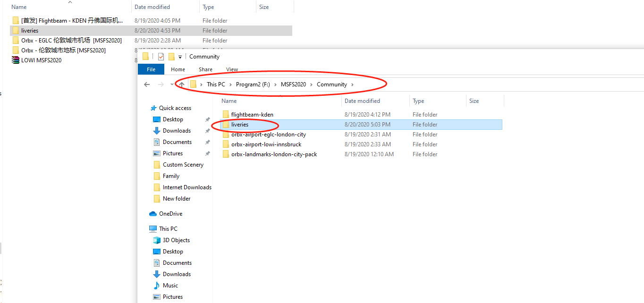Go up one folder level

tap(182, 84)
